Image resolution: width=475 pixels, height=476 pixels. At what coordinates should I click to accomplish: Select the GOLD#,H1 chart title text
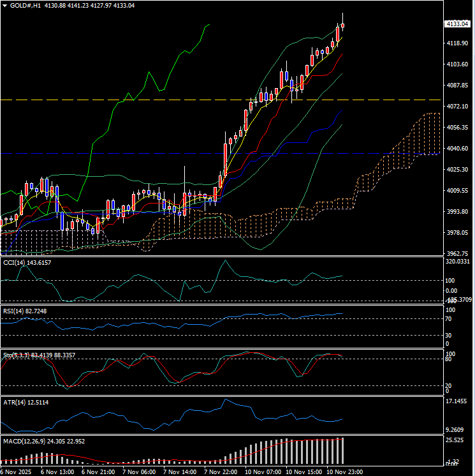(x=27, y=6)
